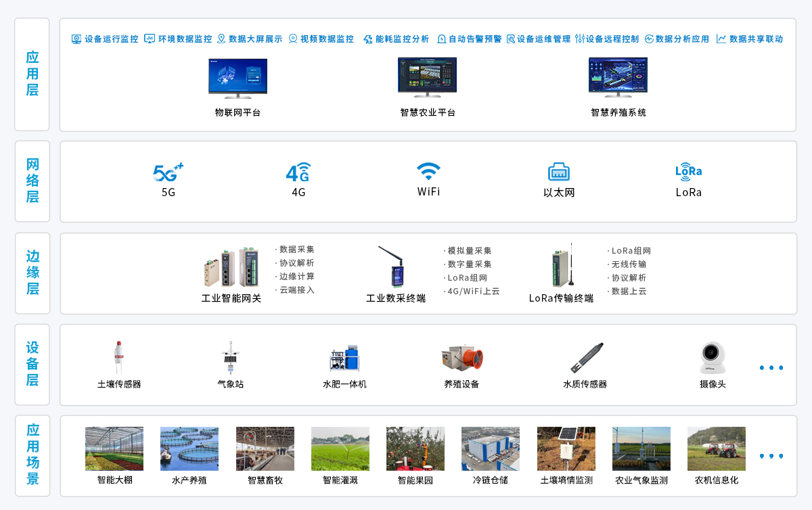Click the 智能大棚 greenhouse photo

pyautogui.click(x=114, y=448)
